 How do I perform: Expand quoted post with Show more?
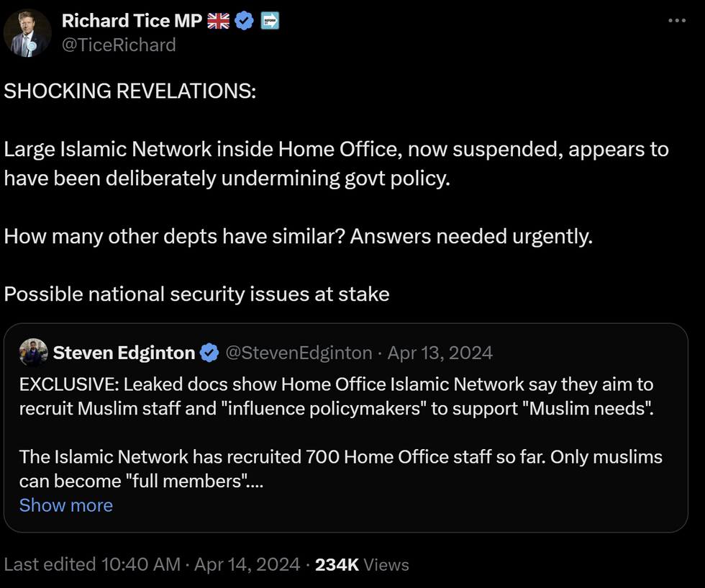click(66, 505)
